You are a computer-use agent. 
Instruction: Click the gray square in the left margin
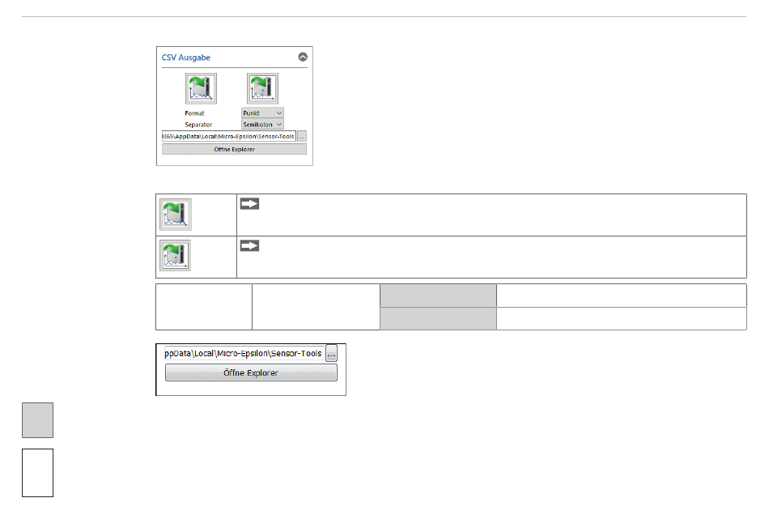pos(37,420)
